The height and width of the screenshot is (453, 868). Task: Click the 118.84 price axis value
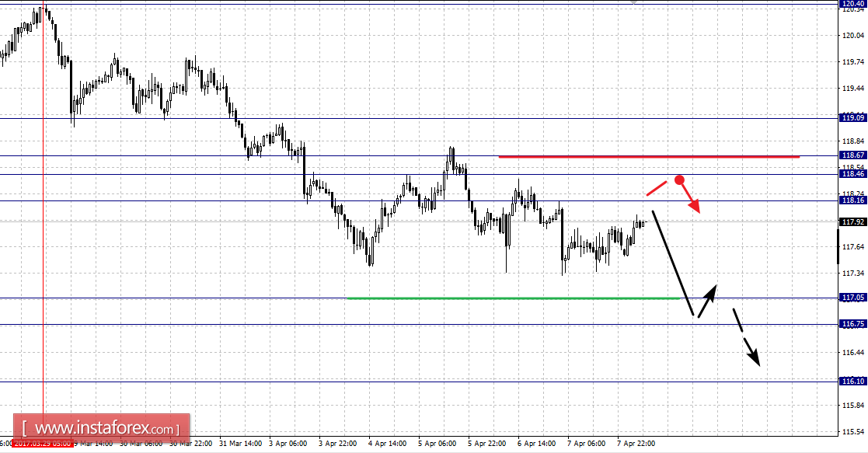(x=853, y=141)
